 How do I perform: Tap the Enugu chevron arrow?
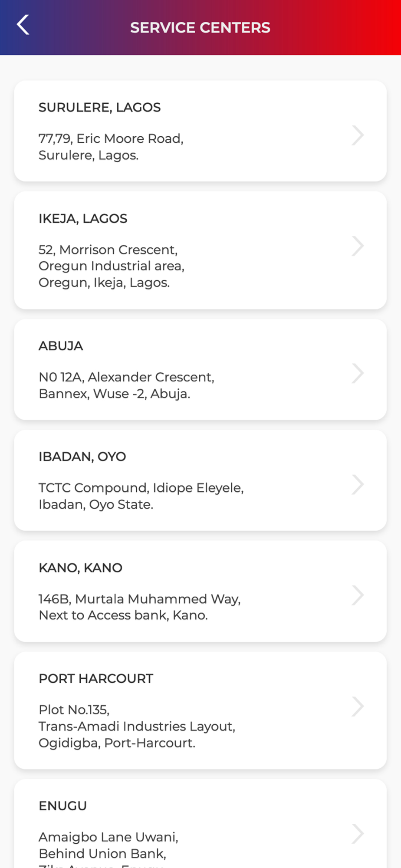pyautogui.click(x=358, y=834)
